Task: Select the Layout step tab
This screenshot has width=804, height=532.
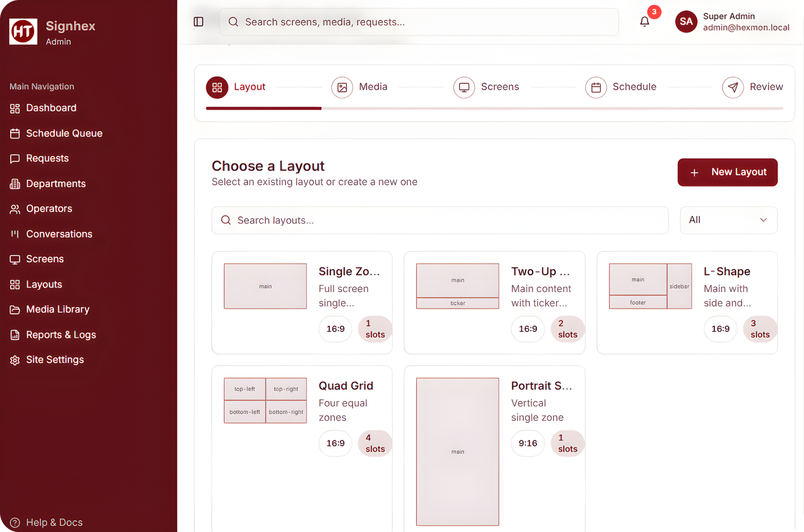Action: 236,87
